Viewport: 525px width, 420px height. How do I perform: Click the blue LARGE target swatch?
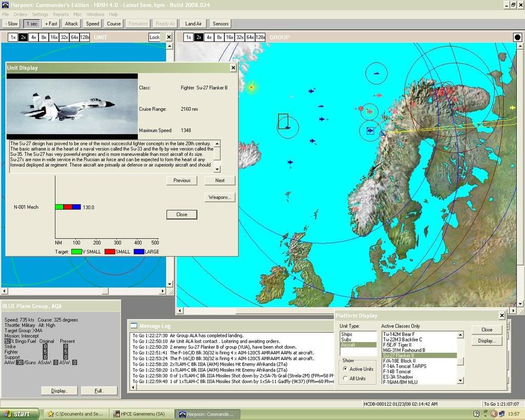139,251
